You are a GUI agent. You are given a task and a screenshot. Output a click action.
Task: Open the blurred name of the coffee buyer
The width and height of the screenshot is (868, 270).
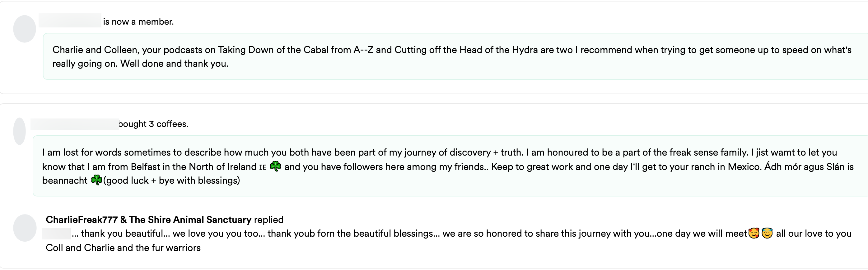pyautogui.click(x=74, y=124)
